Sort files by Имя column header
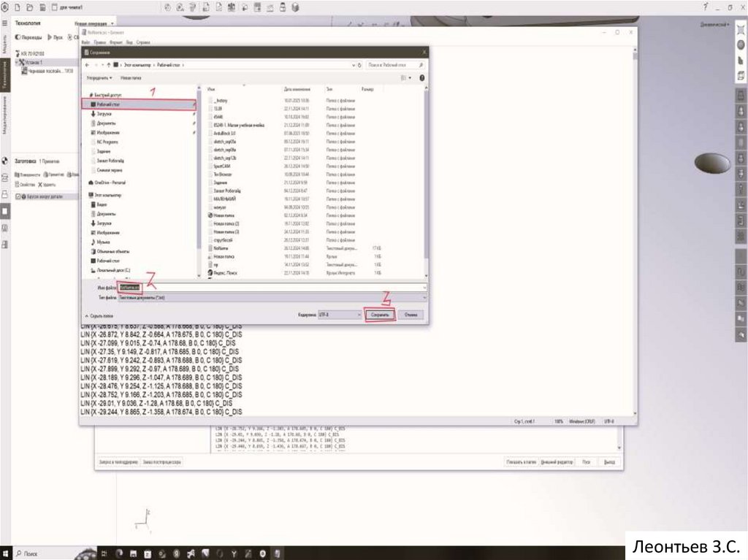This screenshot has height=560, width=748. tap(211, 89)
